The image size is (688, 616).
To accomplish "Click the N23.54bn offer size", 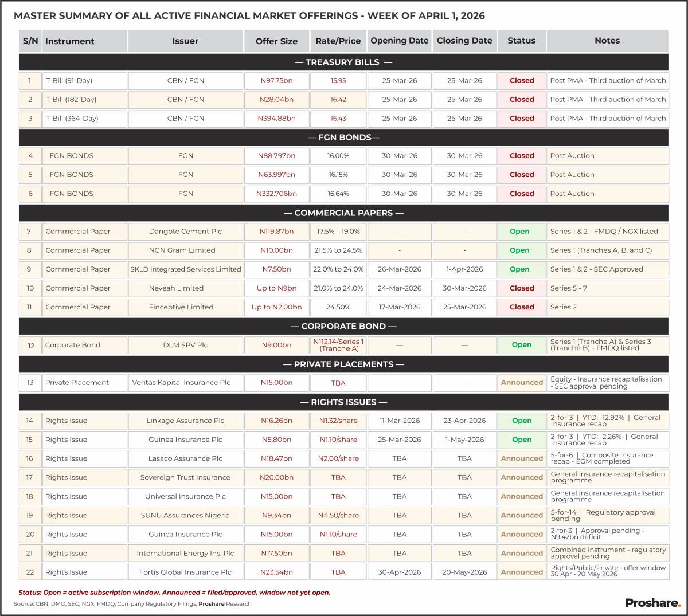I will (276, 572).
